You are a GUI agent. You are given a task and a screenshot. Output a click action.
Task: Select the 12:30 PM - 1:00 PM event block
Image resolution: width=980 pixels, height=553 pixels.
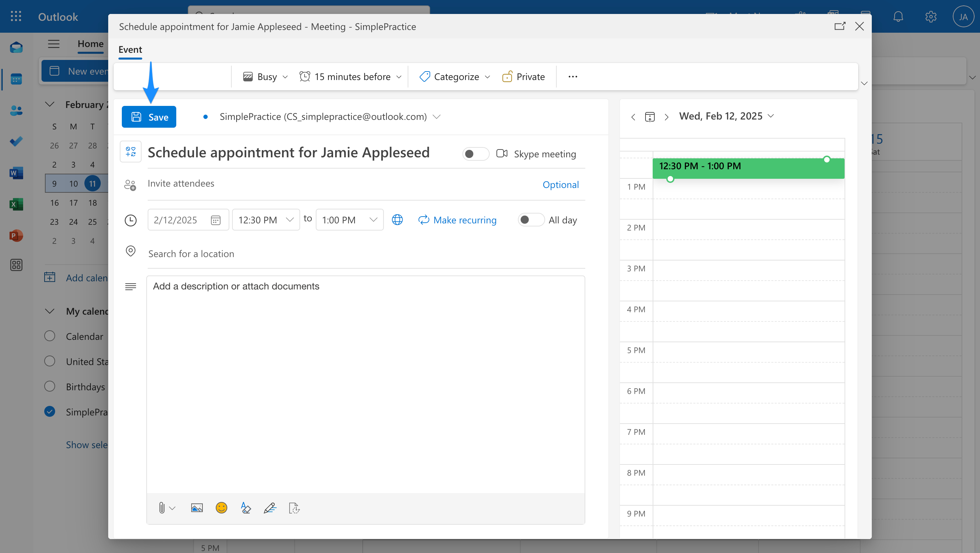tap(748, 168)
